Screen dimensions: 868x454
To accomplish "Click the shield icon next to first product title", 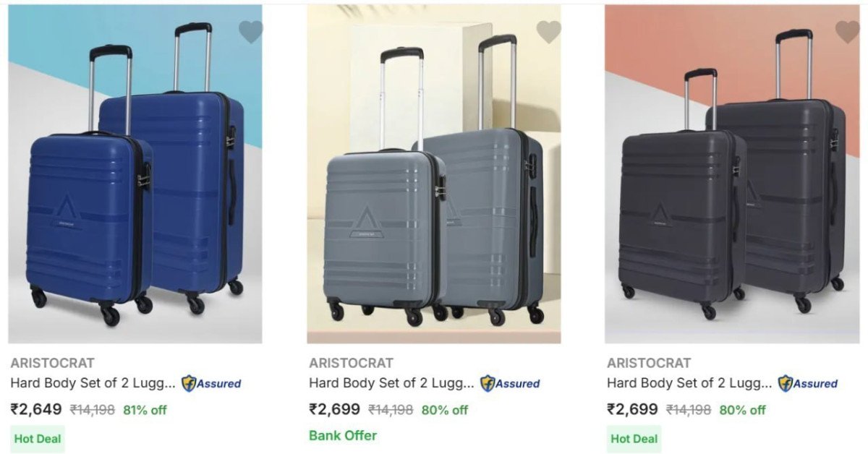I will tap(190, 384).
